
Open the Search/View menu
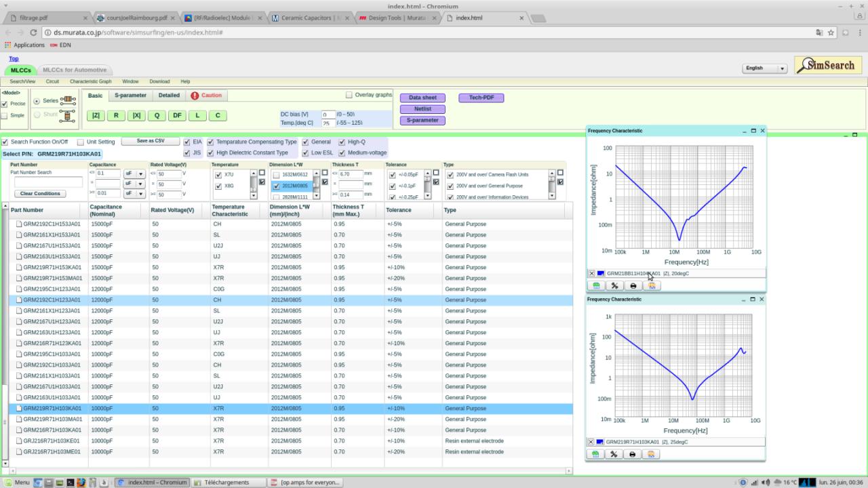[x=22, y=81]
